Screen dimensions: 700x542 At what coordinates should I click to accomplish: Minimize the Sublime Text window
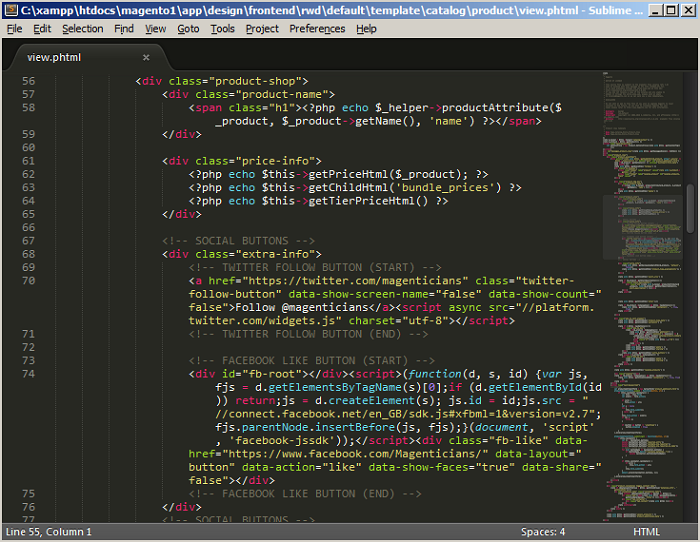point(655,10)
